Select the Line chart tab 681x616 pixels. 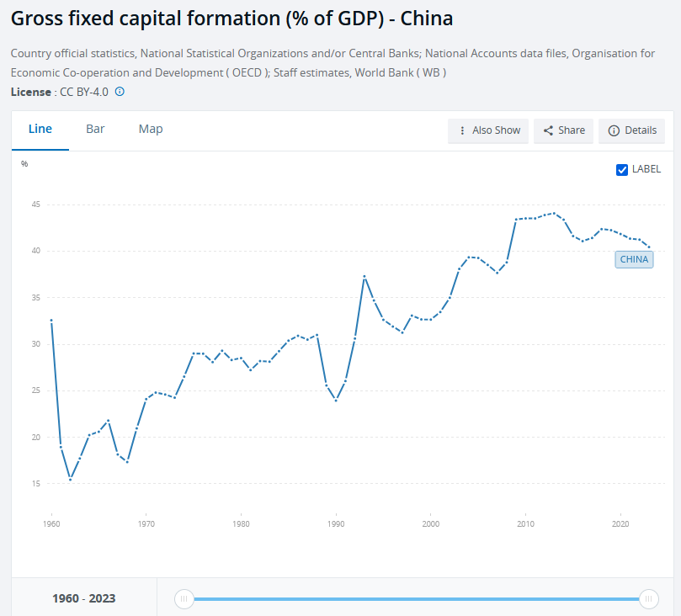click(40, 129)
